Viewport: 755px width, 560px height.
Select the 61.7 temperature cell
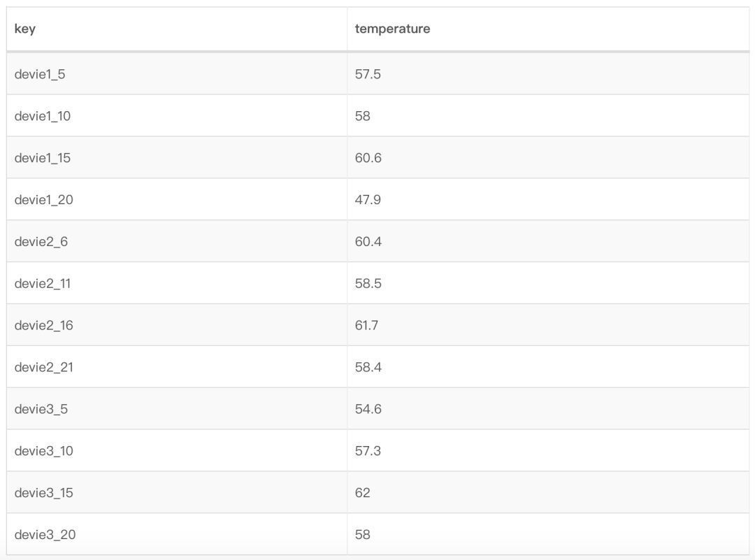[x=367, y=326]
